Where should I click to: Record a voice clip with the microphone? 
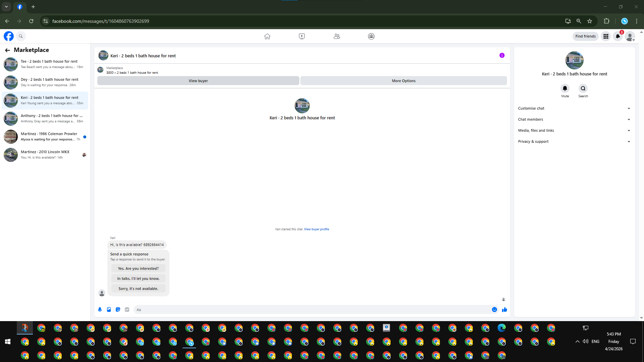click(x=100, y=310)
